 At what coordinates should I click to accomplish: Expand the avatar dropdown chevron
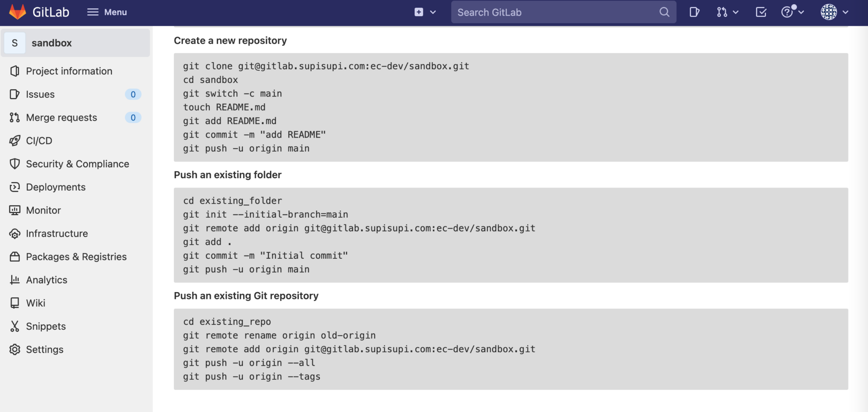tap(846, 12)
